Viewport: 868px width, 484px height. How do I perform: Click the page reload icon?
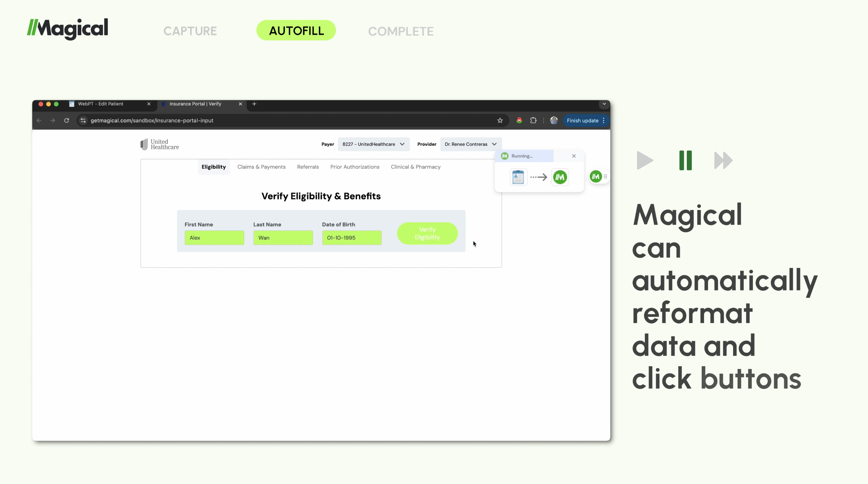click(66, 120)
